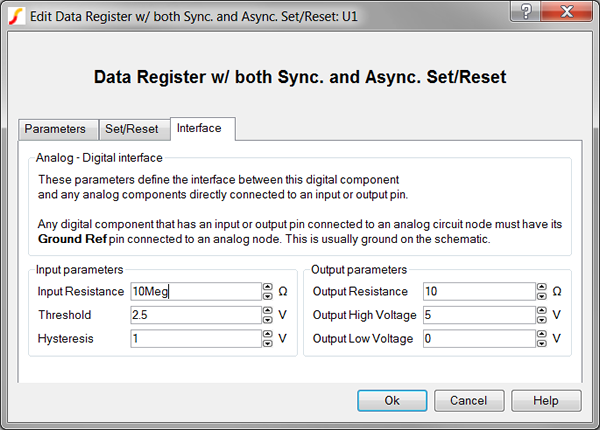Focus the Threshold value field
The image size is (600, 430).
[x=195, y=315]
